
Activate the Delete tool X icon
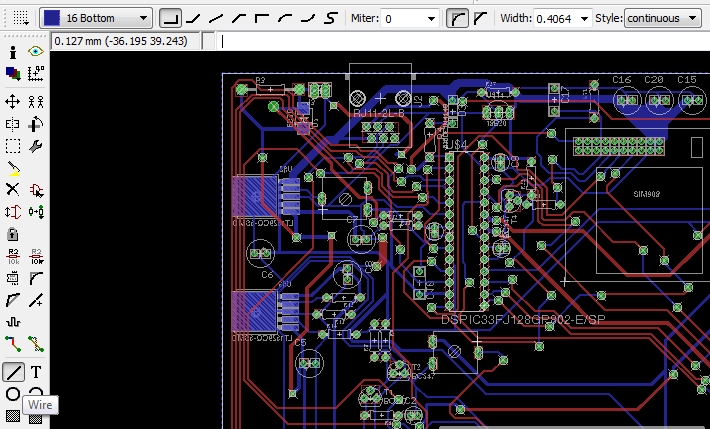[13, 189]
